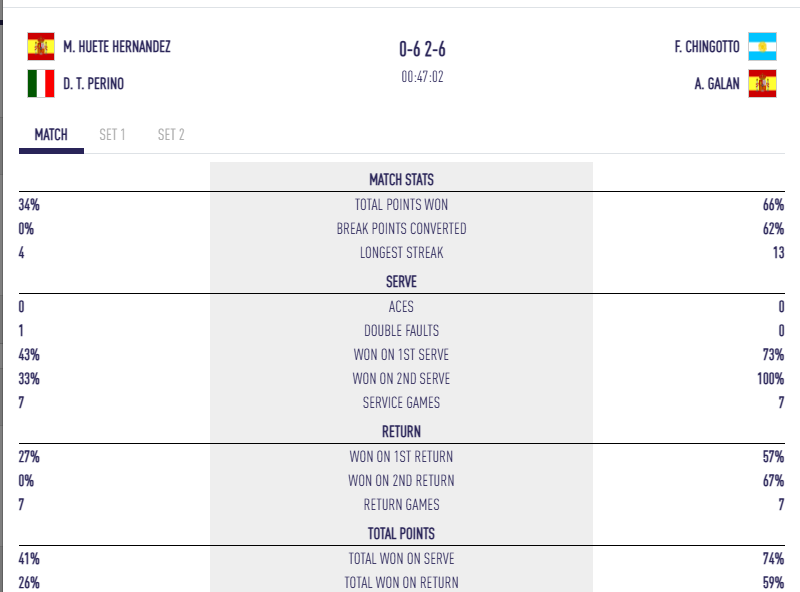Click player name M. Huete Hernandez
The height and width of the screenshot is (592, 800).
(116, 47)
